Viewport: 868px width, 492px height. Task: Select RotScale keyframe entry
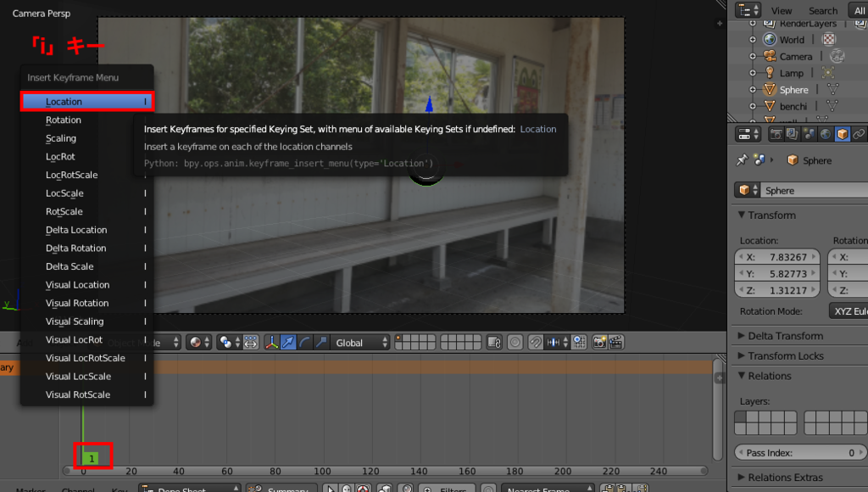point(87,211)
